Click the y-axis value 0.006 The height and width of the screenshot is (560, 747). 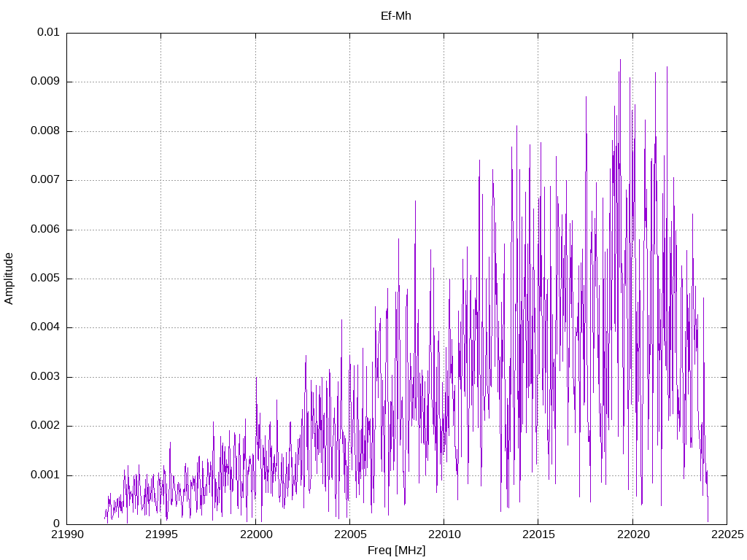tap(45, 229)
